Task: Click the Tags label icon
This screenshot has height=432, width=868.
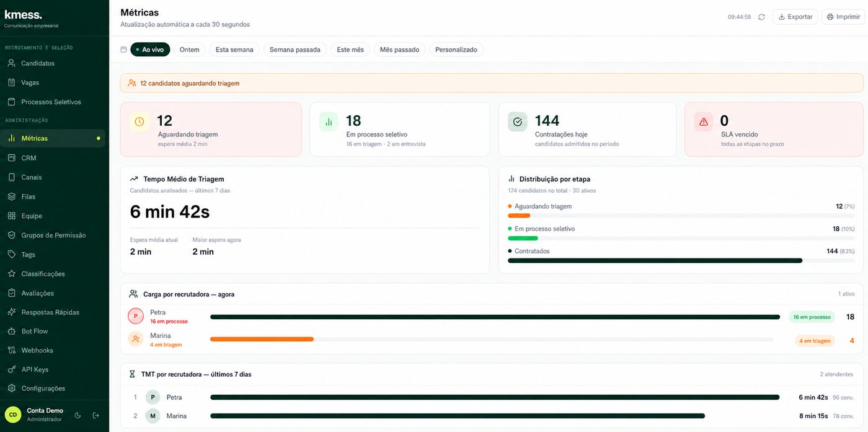Action: pyautogui.click(x=11, y=254)
